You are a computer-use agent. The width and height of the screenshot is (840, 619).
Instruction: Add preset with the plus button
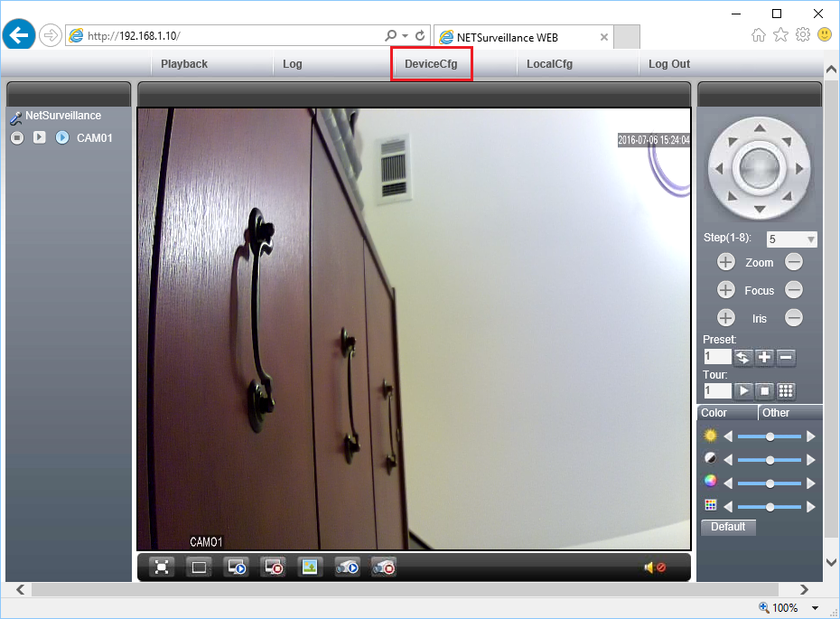click(764, 358)
